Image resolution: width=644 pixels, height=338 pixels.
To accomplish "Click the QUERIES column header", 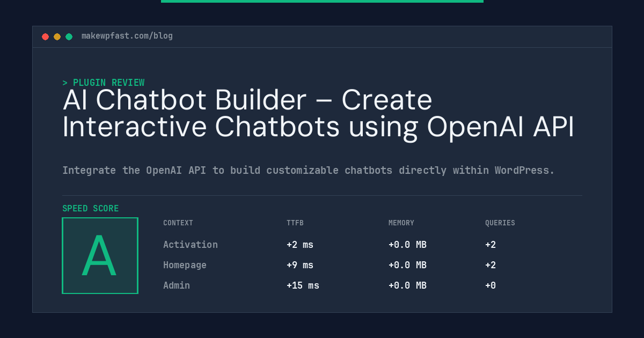I will coord(500,223).
